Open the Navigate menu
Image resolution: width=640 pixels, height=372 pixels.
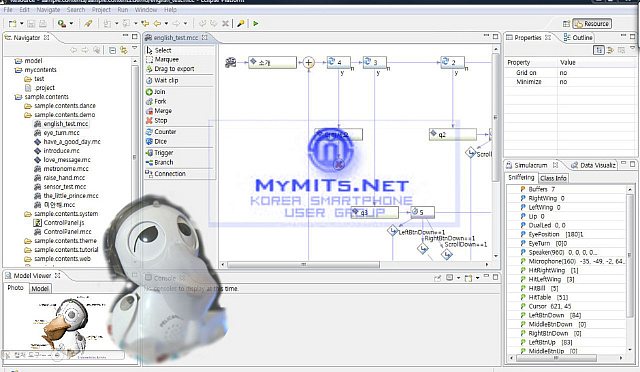tap(48, 10)
